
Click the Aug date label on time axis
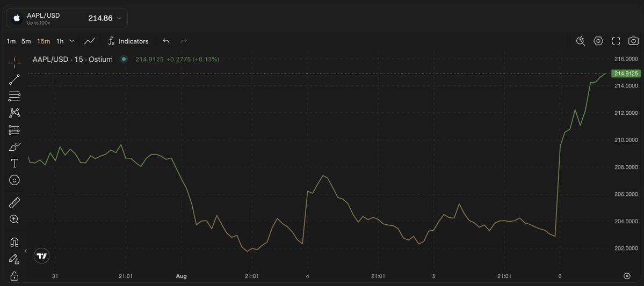click(182, 276)
